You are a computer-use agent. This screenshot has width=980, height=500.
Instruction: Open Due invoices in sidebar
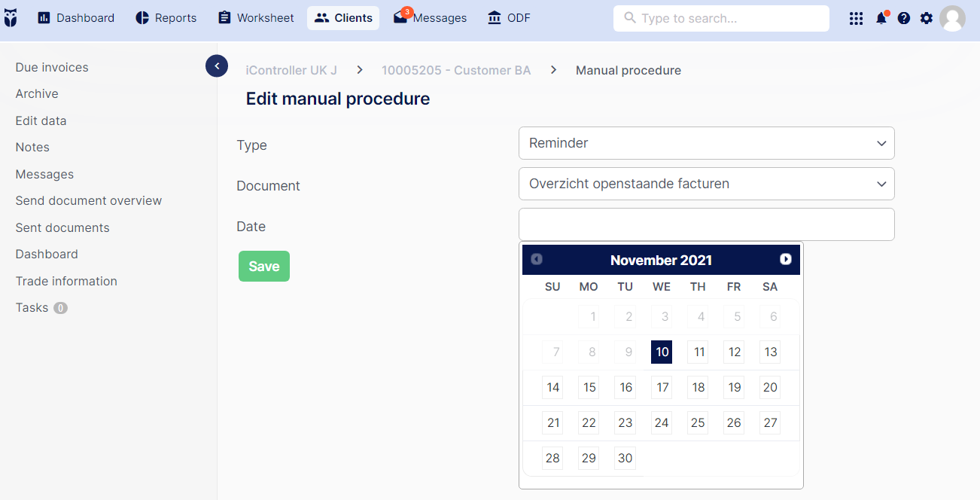[52, 67]
